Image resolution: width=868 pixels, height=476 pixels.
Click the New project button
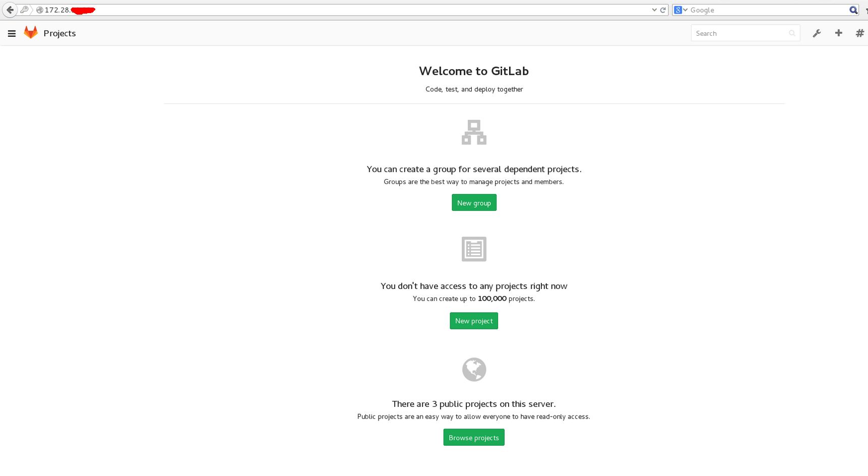[x=474, y=321]
